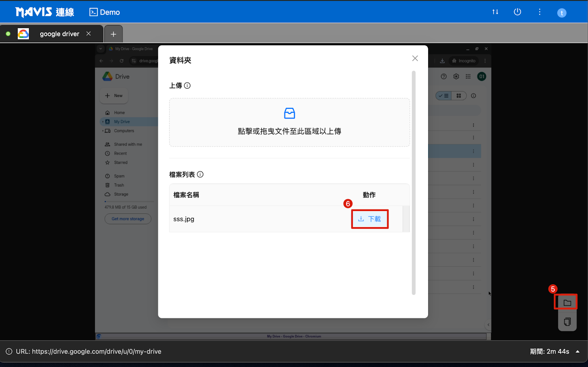Select the google driver tab
The width and height of the screenshot is (588, 367).
(x=59, y=34)
